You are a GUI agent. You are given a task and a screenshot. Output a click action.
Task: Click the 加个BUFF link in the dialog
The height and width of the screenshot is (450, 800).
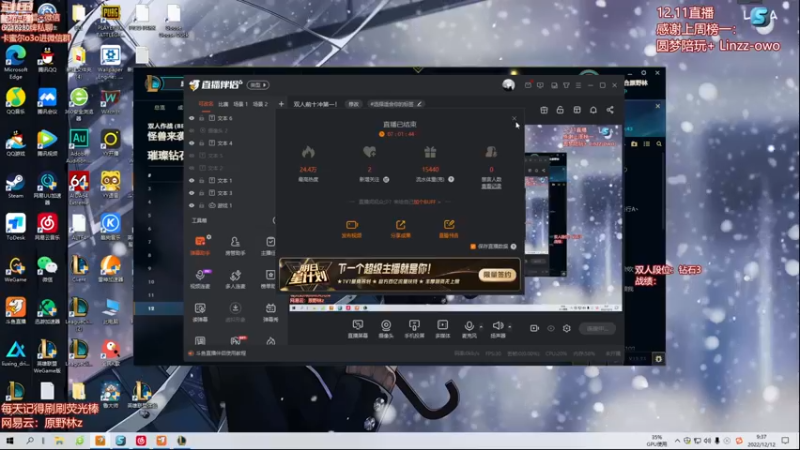coord(424,202)
